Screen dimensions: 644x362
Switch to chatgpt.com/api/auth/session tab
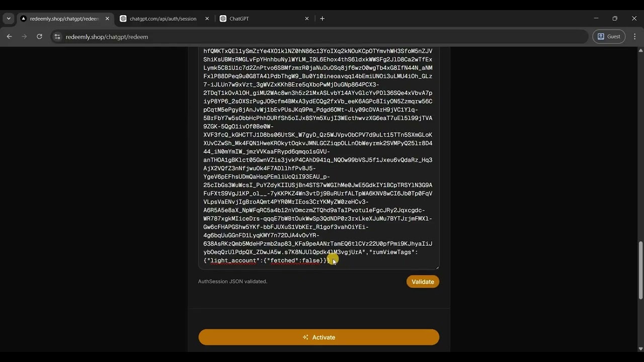163,19
